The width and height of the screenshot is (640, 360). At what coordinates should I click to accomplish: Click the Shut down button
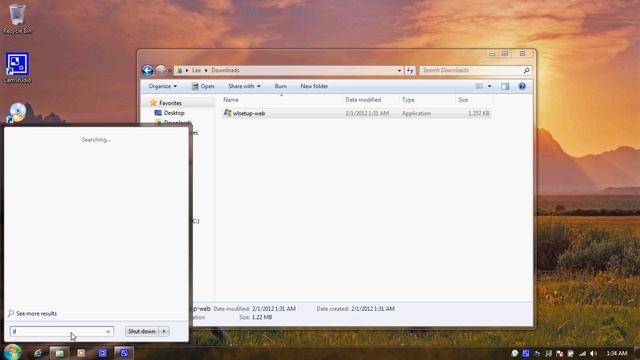click(142, 331)
